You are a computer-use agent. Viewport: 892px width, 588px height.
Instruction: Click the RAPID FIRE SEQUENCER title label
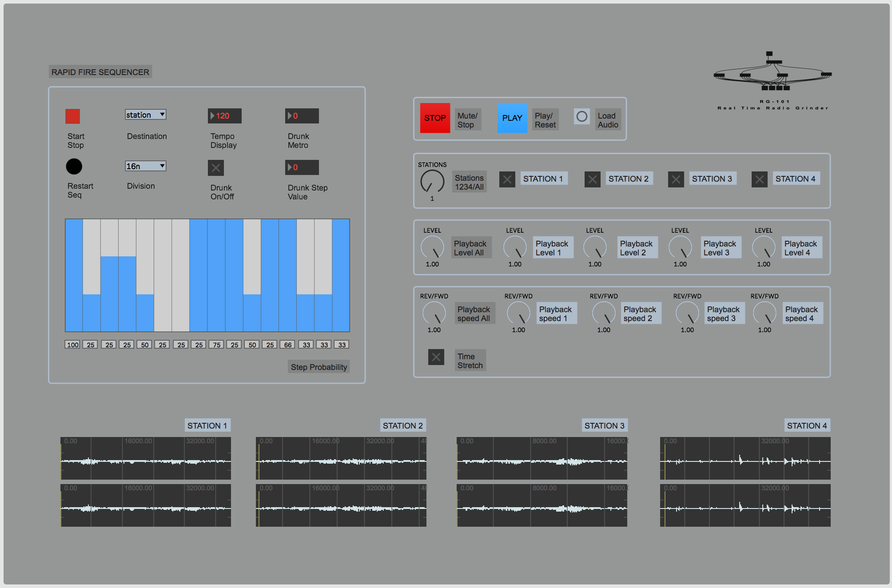[100, 72]
